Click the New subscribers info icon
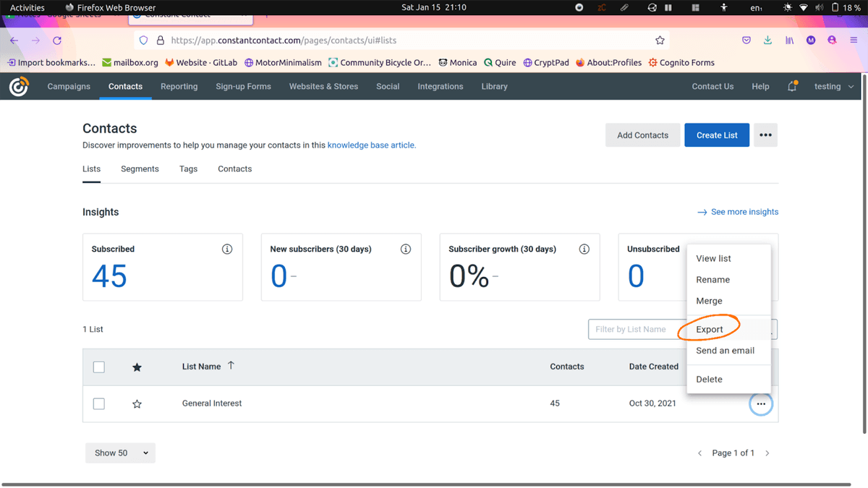The image size is (868, 488). coord(406,249)
